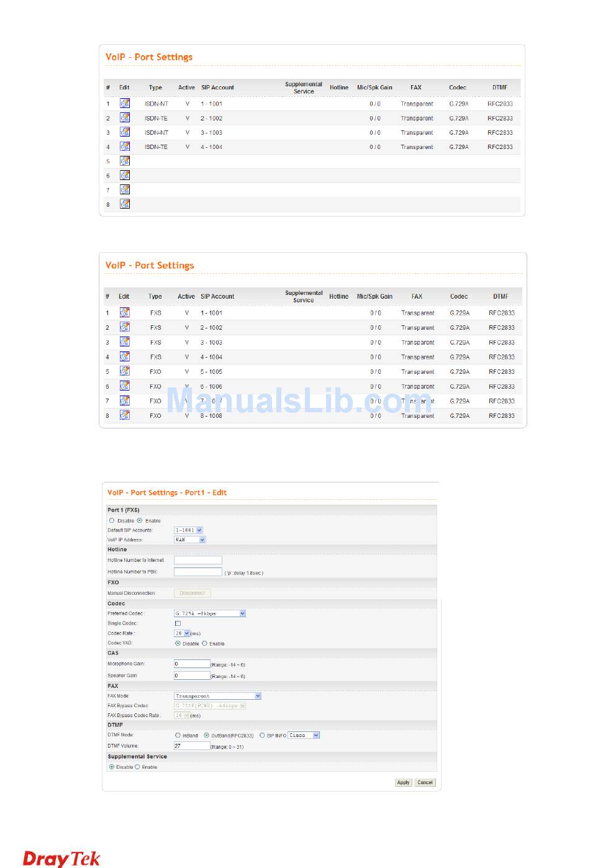Click Hotline Number to PBX field

pos(197,572)
